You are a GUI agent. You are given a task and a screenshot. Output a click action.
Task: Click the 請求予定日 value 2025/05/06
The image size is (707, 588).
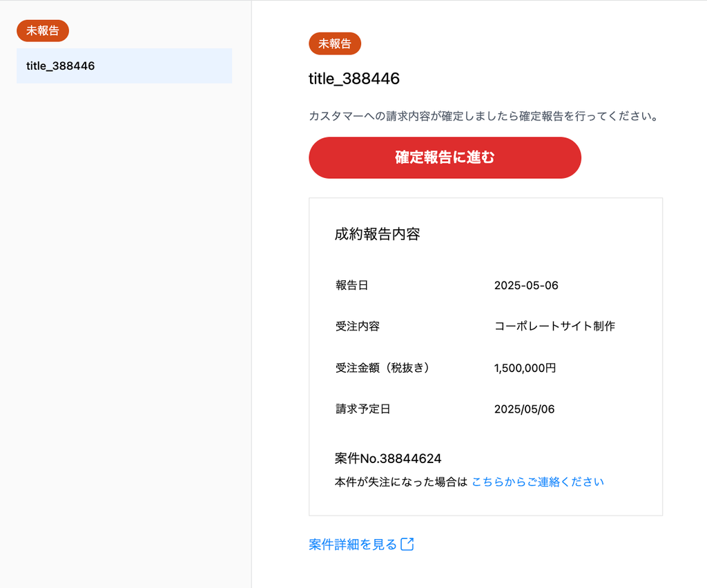[x=524, y=409]
